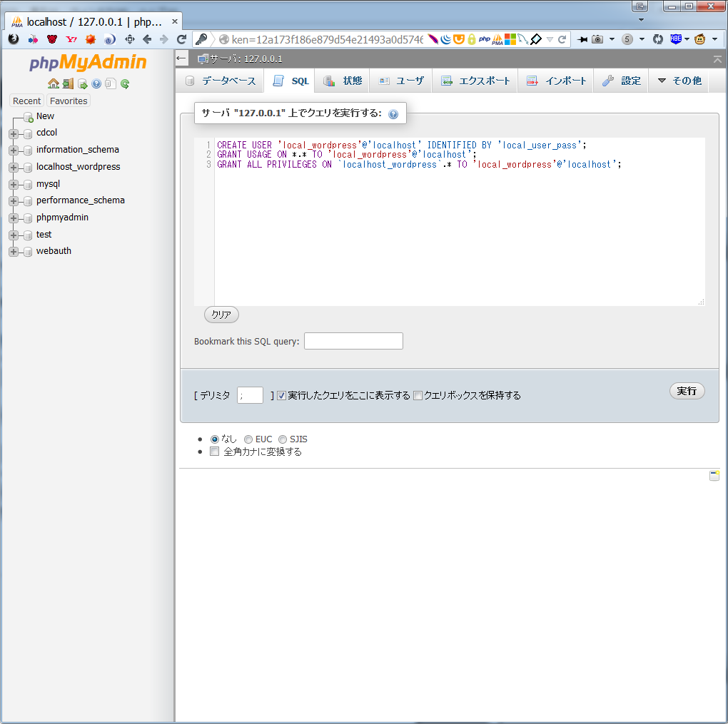This screenshot has height=724, width=728.
Task: Click the documents copy icon in sidebar
Action: point(111,83)
